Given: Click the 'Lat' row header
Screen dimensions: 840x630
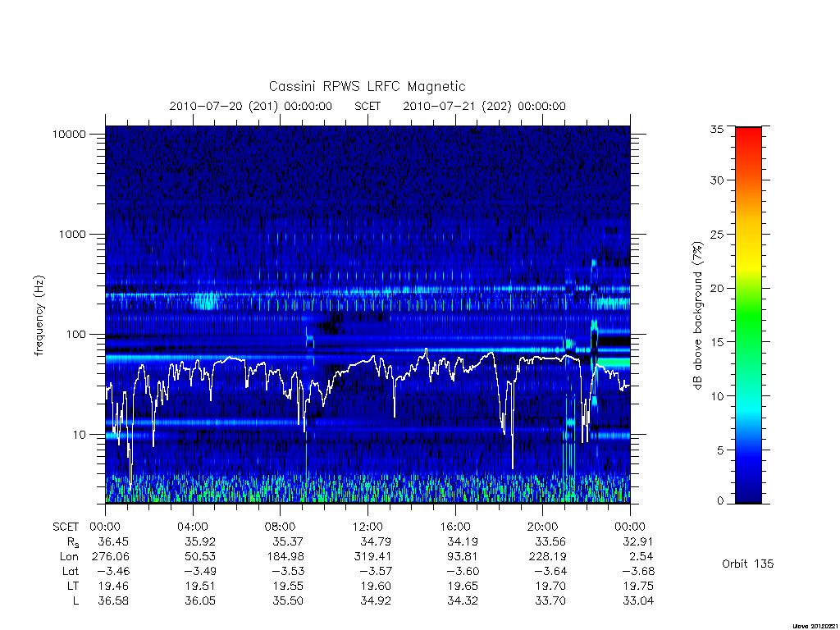Looking at the screenshot, I should click(71, 571).
